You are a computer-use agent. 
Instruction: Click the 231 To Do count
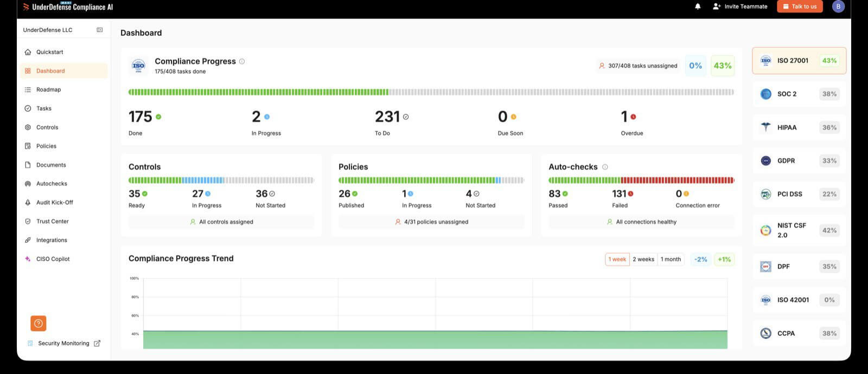coord(387,117)
